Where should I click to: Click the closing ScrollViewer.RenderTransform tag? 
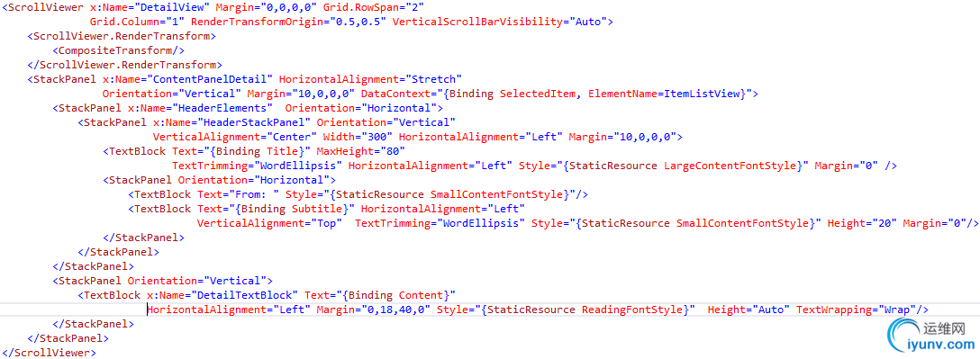point(124,64)
